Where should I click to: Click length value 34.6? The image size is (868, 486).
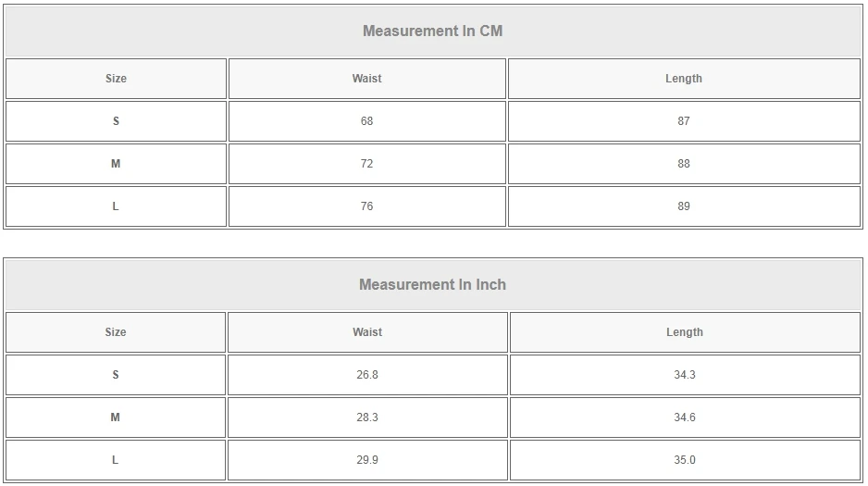[x=684, y=417]
